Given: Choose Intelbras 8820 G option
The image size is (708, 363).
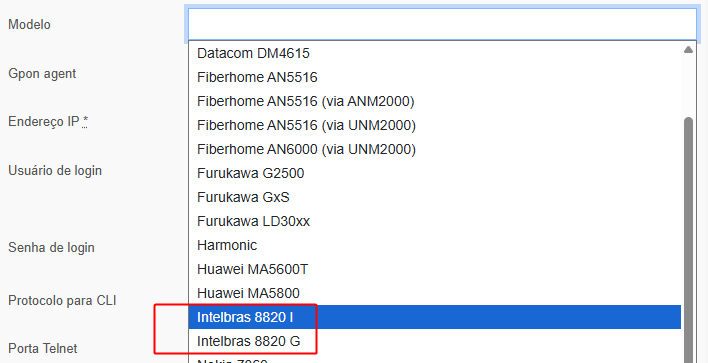Looking at the screenshot, I should [434, 341].
